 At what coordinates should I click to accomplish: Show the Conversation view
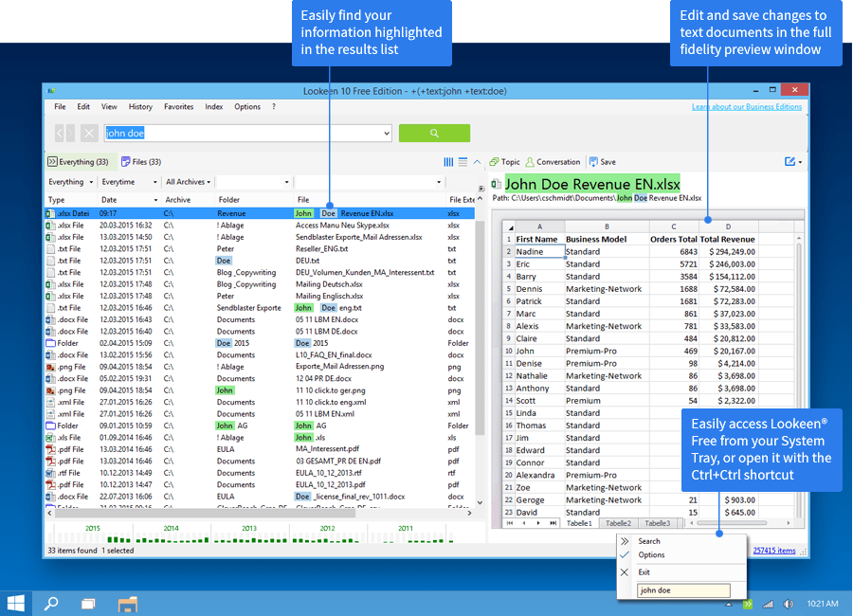pos(553,162)
